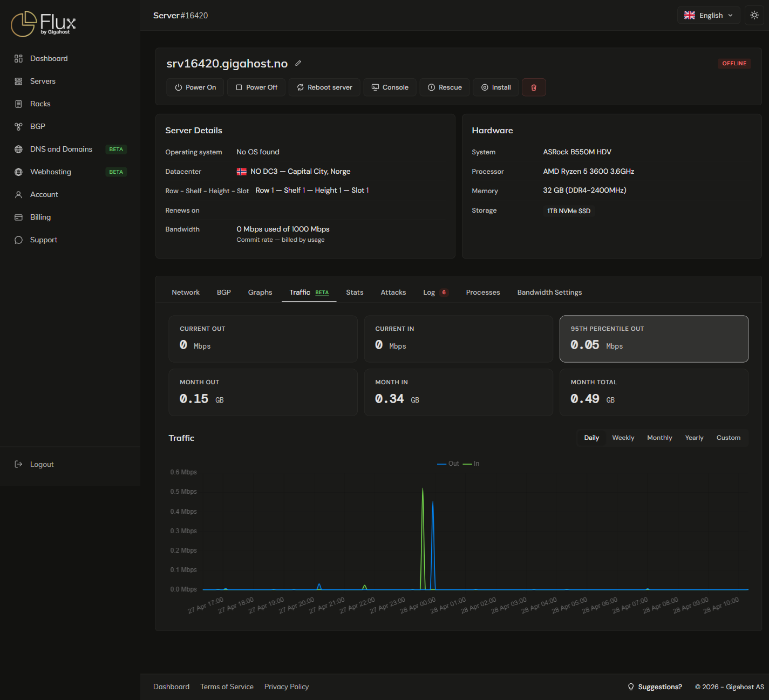Open the Attacks tab
Image resolution: width=769 pixels, height=700 pixels.
[x=393, y=292]
